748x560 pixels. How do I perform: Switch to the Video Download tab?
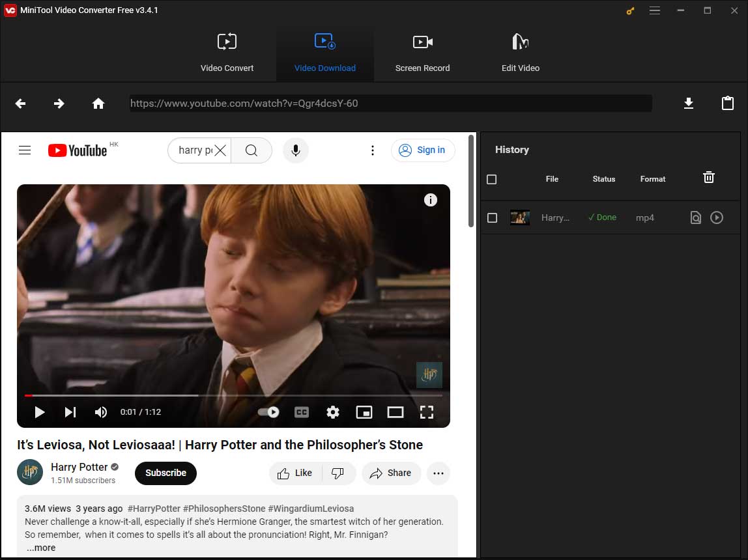325,53
